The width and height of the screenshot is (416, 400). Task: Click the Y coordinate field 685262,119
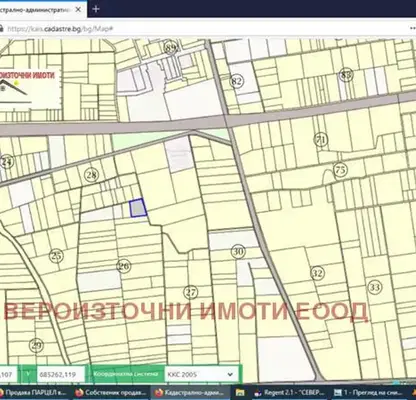point(61,375)
